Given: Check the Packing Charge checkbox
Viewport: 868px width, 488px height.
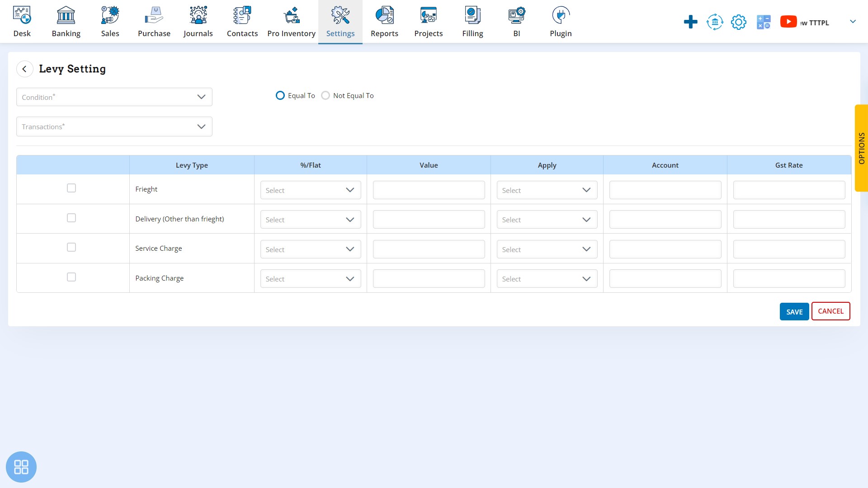Looking at the screenshot, I should point(71,277).
